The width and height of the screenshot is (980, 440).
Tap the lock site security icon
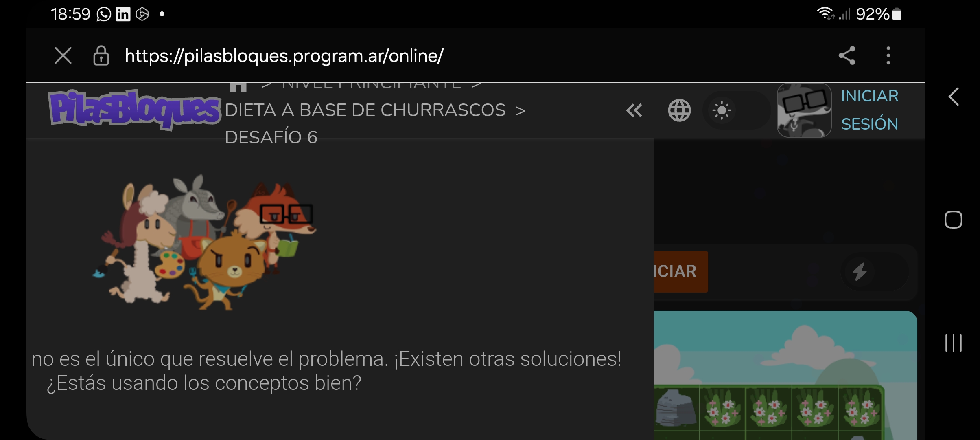[101, 55]
